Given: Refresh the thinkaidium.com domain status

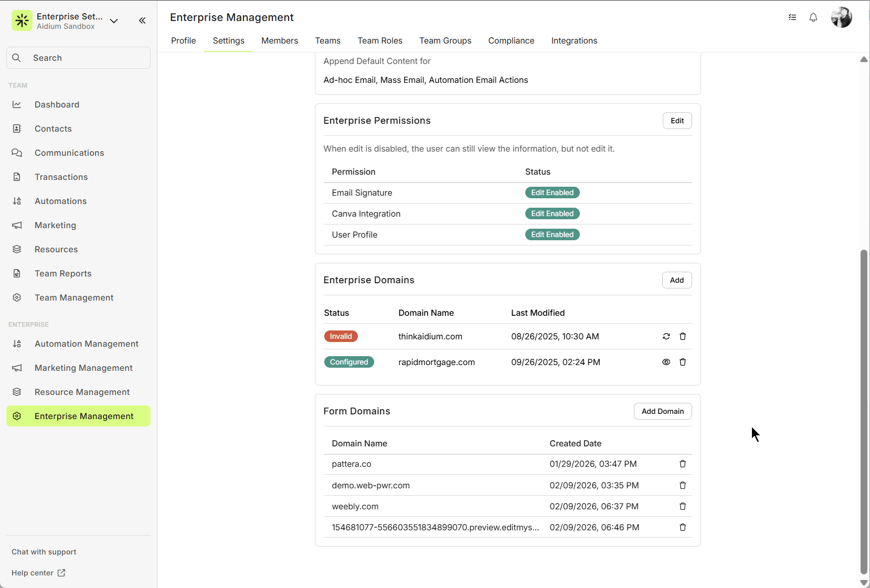Looking at the screenshot, I should coord(666,336).
